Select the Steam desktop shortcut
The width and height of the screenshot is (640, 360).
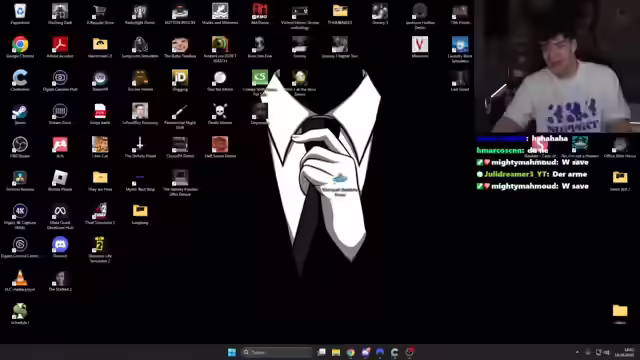(20, 111)
